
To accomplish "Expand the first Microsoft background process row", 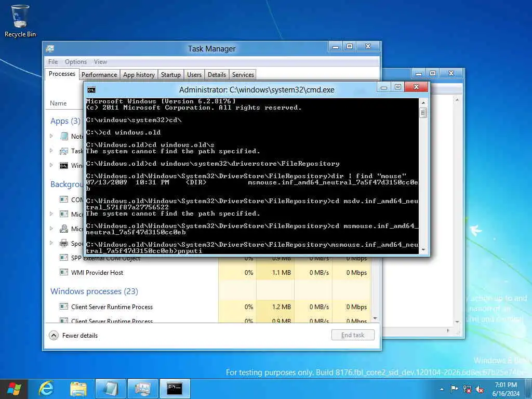I will pos(51,214).
